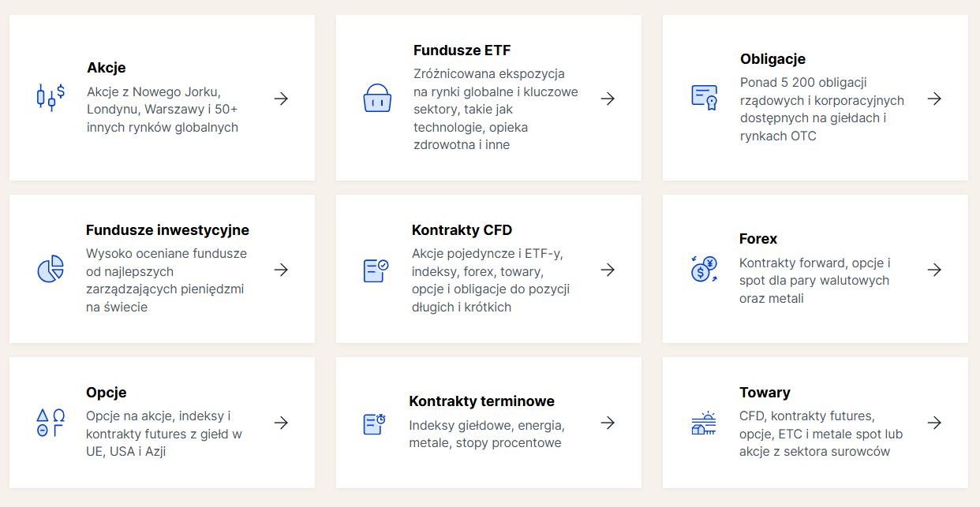Screen dimensions: 980x507
Task: Click the arrow on the Towary card
Action: (x=934, y=423)
